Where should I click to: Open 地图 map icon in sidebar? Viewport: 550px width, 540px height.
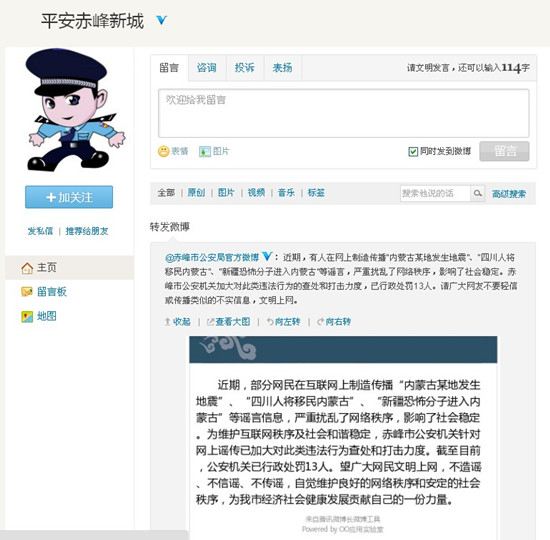(27, 316)
